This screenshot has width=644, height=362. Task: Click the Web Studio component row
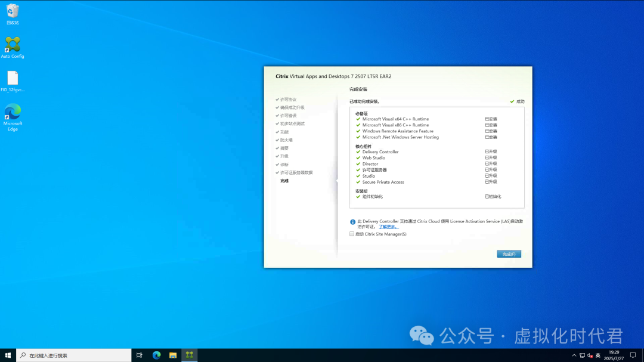427,158
